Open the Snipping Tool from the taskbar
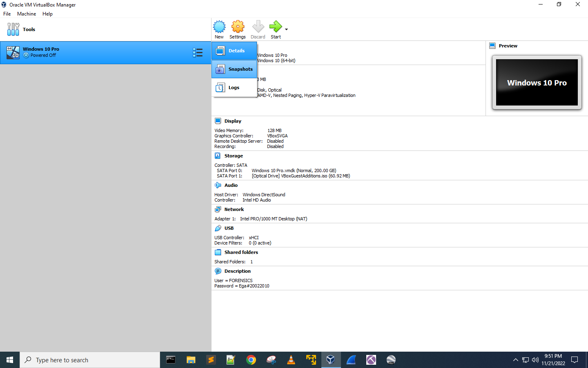588x368 pixels. [x=271, y=360]
